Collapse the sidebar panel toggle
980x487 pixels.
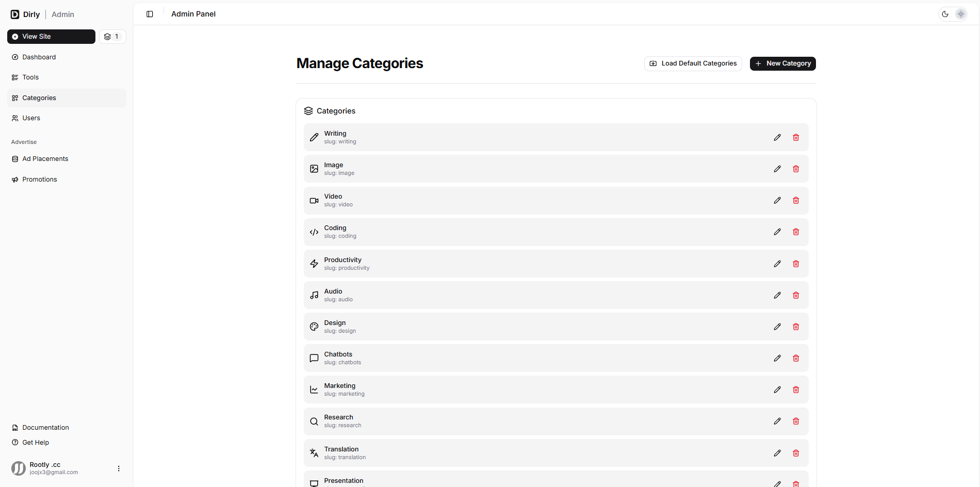[150, 14]
